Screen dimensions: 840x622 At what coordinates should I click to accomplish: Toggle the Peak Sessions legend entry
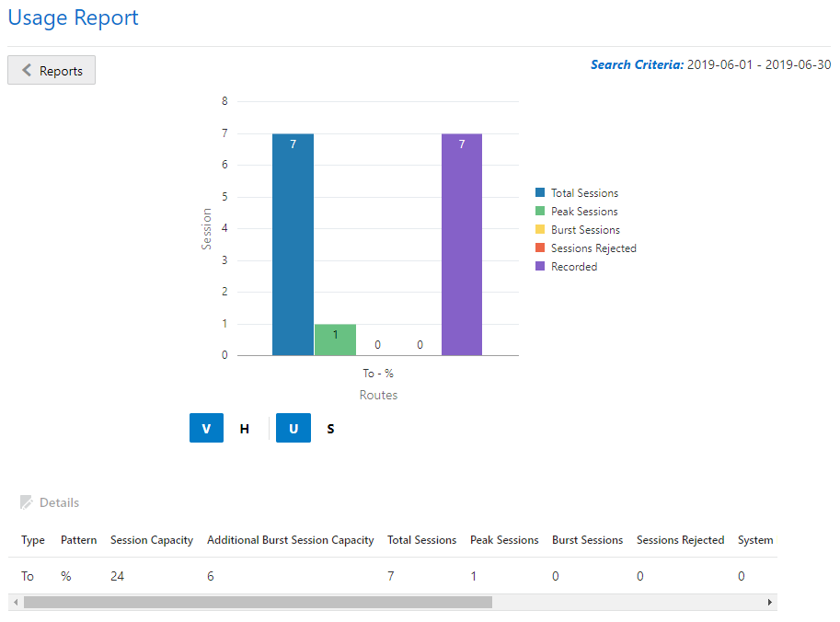(x=576, y=211)
